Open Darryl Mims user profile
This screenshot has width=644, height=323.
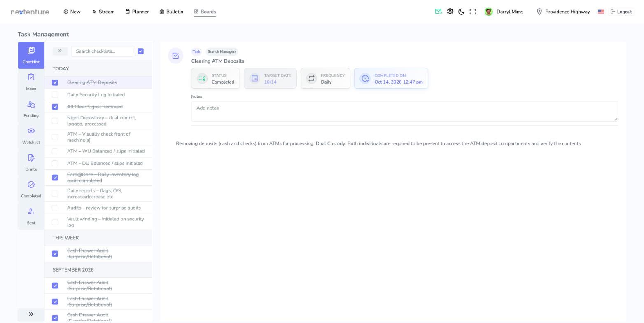[504, 12]
